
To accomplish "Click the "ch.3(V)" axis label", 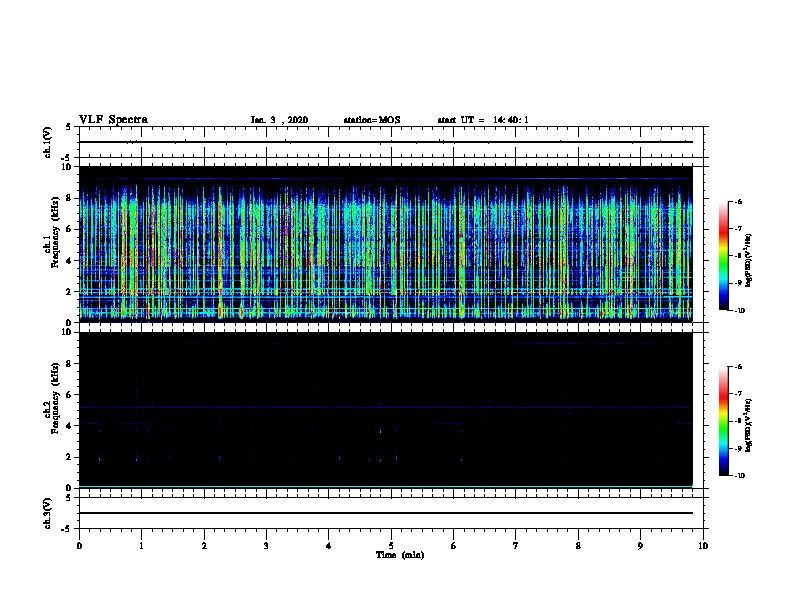I will 48,513.
